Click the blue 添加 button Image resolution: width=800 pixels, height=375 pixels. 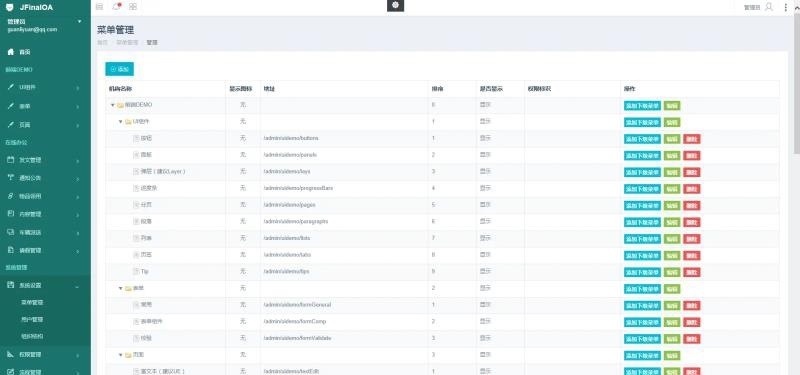click(119, 69)
